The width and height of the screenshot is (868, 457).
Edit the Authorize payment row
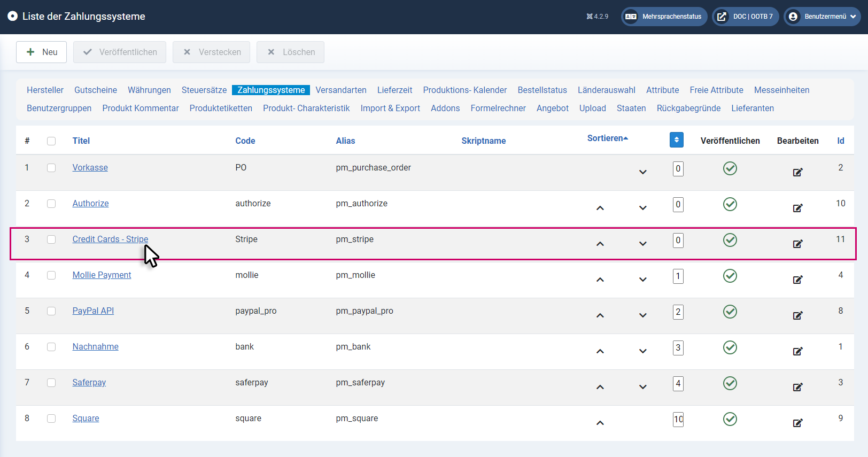coord(797,208)
